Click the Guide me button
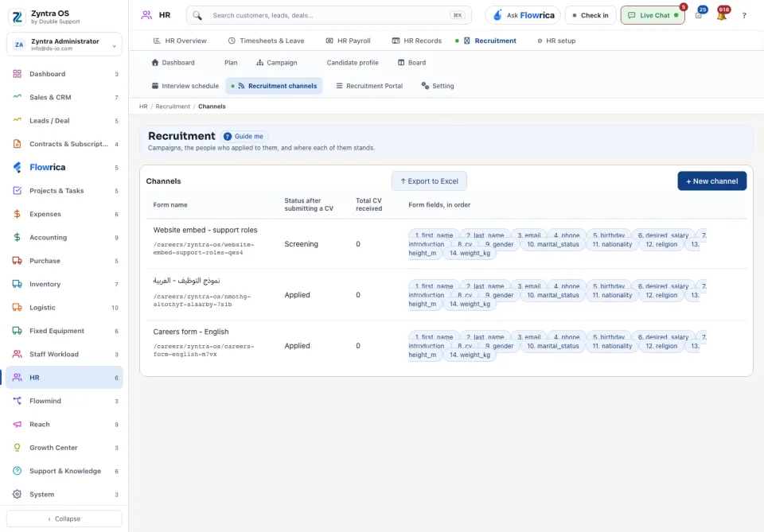This screenshot has height=532, width=764. click(244, 136)
